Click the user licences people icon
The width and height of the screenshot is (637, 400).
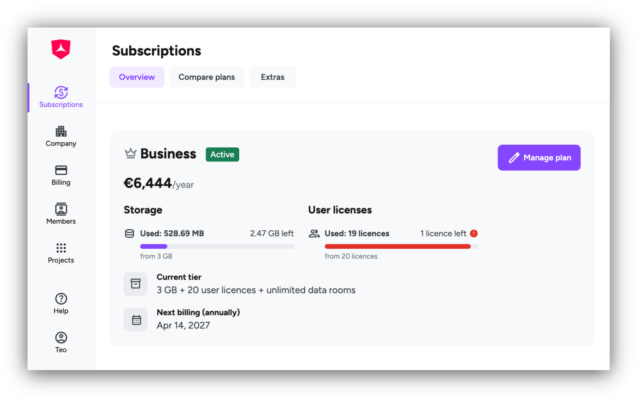[x=314, y=234]
